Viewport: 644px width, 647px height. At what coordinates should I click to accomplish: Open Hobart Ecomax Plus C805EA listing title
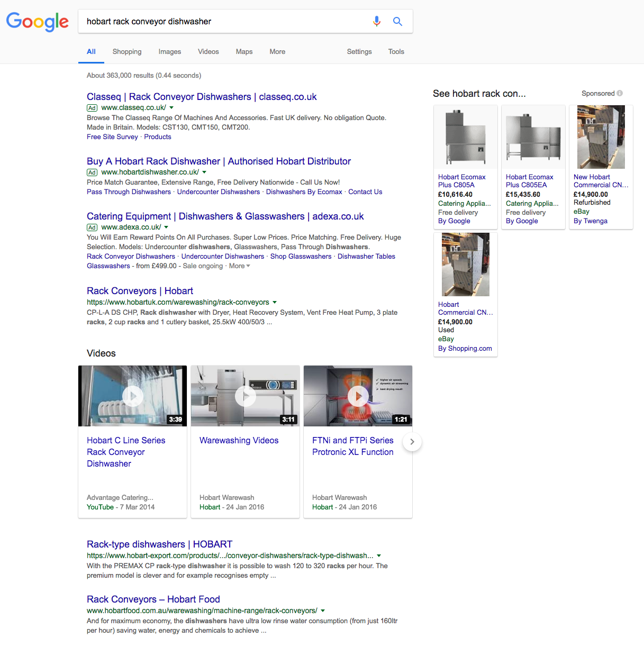click(x=529, y=181)
